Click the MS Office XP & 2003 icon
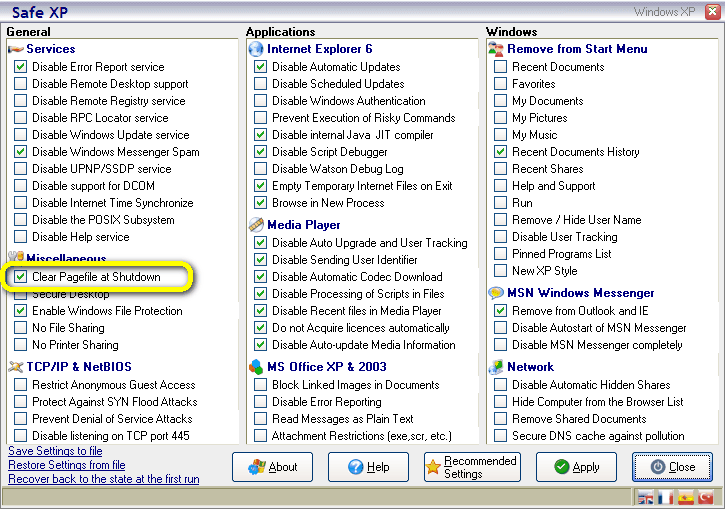The width and height of the screenshot is (725, 509). 256,367
